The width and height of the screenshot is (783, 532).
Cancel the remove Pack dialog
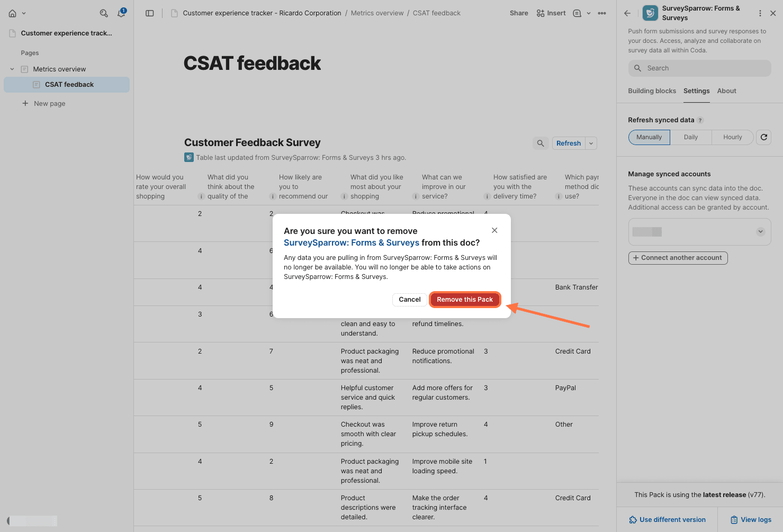(x=409, y=300)
